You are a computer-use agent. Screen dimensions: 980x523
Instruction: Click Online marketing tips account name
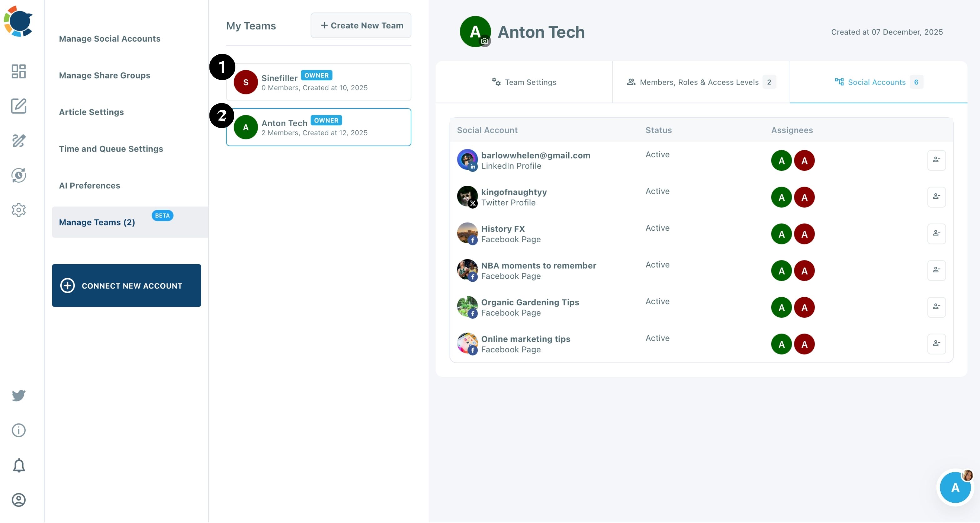click(x=525, y=339)
